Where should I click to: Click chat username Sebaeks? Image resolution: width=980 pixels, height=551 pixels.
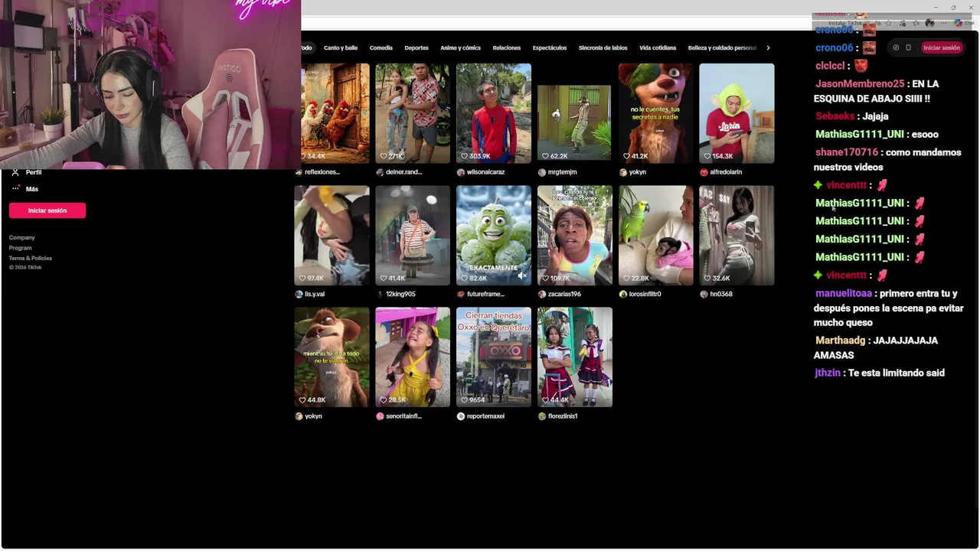835,116
